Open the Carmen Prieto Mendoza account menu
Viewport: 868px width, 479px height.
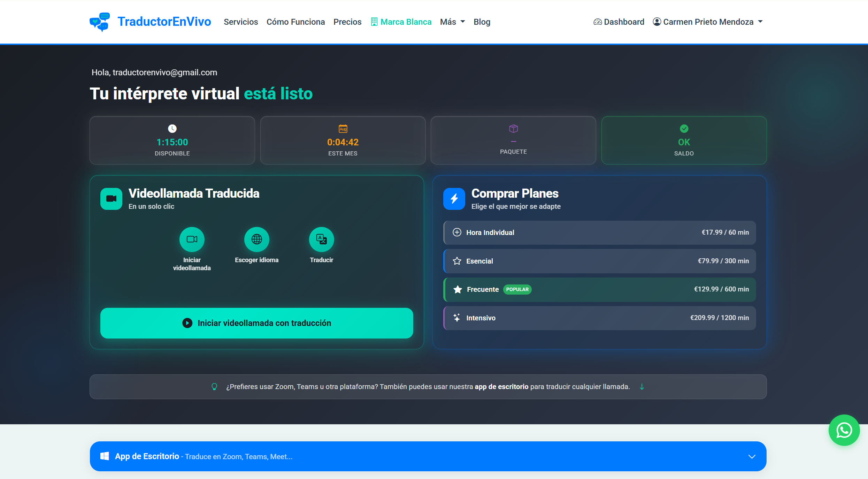tap(708, 22)
